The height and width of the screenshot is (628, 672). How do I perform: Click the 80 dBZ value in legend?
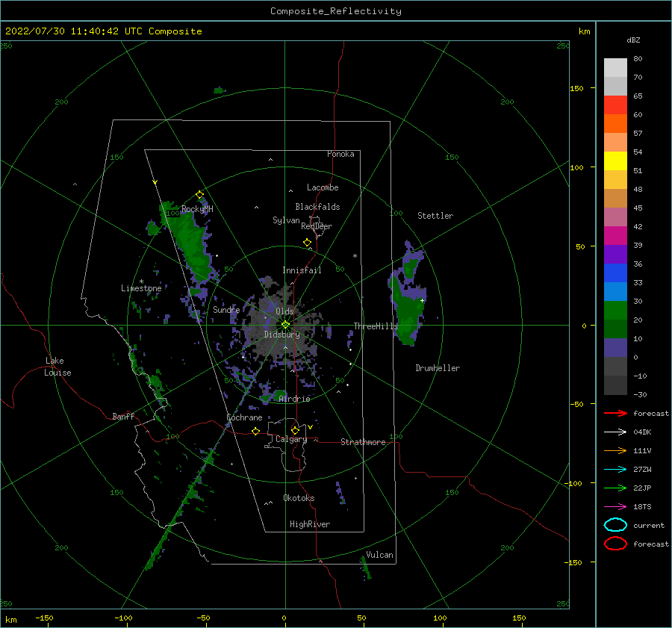[x=638, y=58]
